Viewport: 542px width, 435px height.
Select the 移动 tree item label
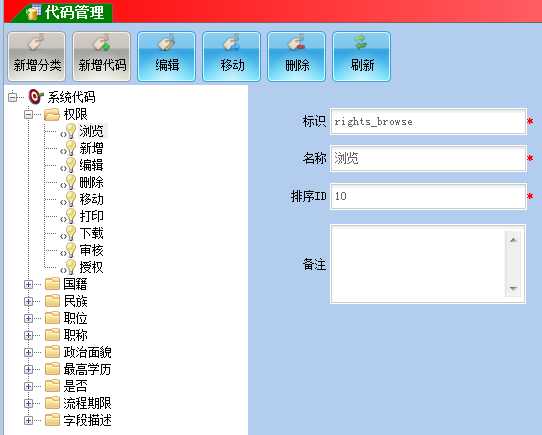(92, 199)
